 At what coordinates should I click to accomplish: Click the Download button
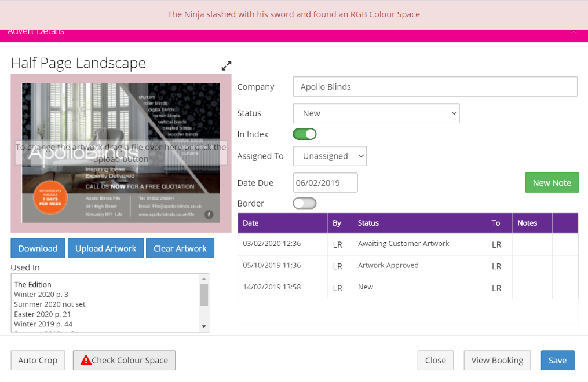[38, 248]
